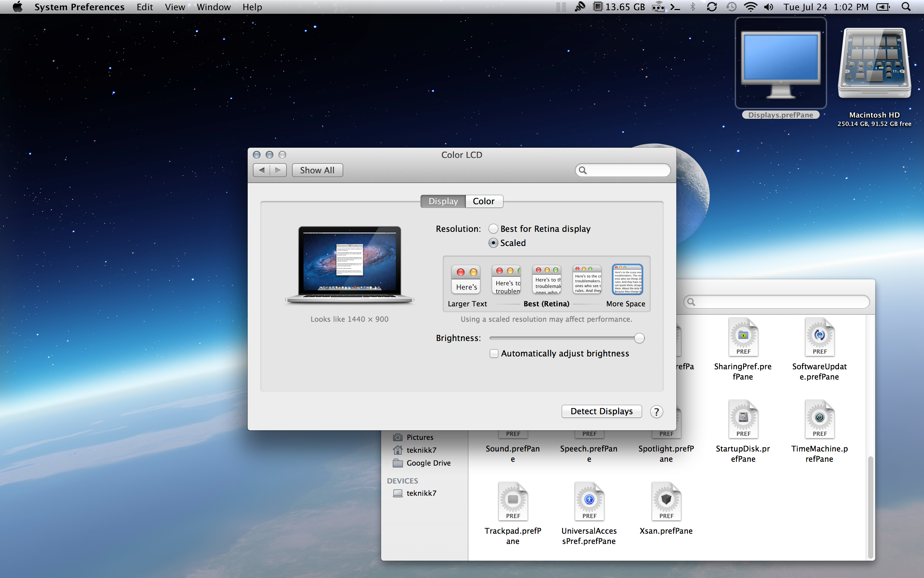Go forward with the right arrow button
924x578 pixels.
tap(278, 170)
